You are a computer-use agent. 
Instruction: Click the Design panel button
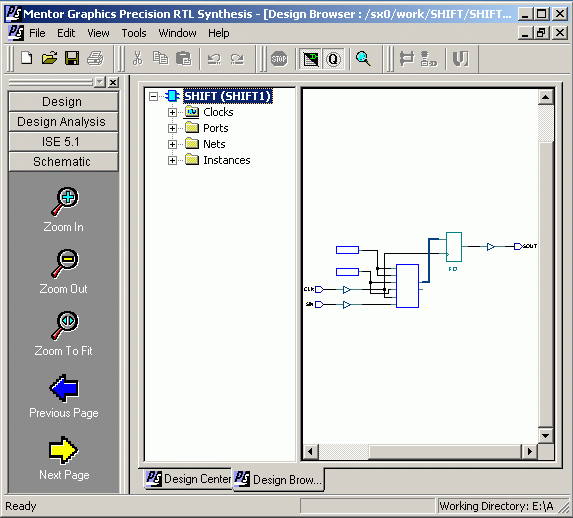(63, 102)
